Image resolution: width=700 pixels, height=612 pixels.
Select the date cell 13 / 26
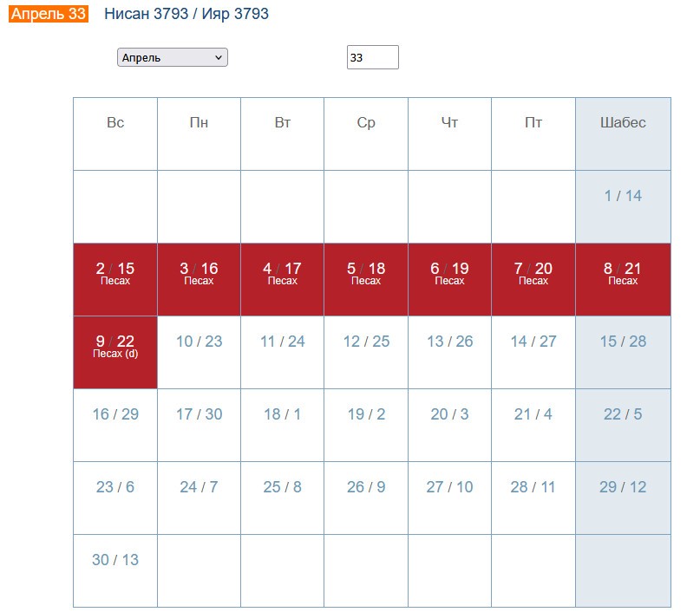449,342
